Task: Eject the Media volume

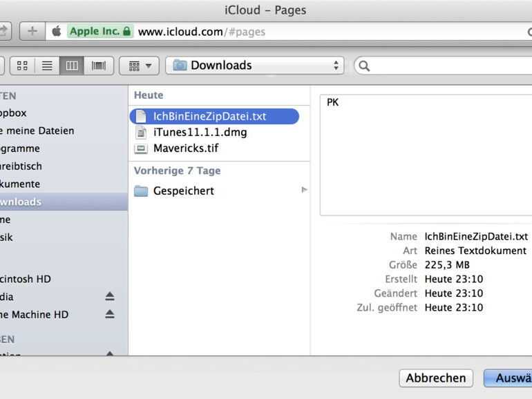Action: (110, 296)
